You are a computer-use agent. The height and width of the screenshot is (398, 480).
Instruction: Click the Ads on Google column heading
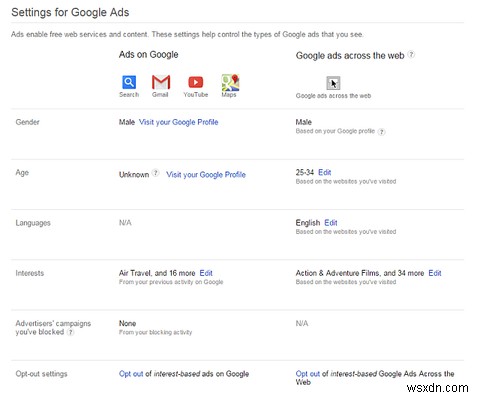(x=149, y=54)
